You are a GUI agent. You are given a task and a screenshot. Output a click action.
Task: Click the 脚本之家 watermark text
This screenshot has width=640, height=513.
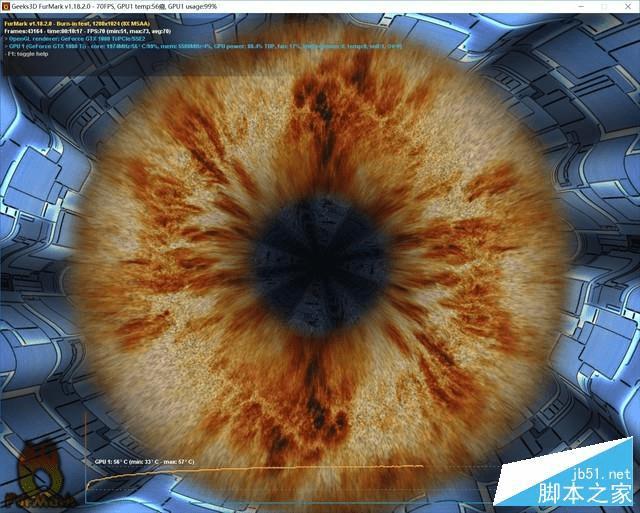tap(584, 493)
